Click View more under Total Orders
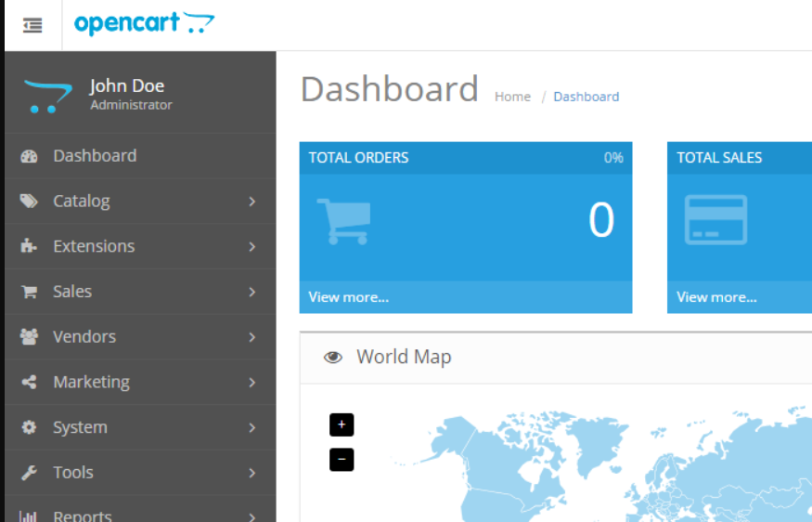 348,297
